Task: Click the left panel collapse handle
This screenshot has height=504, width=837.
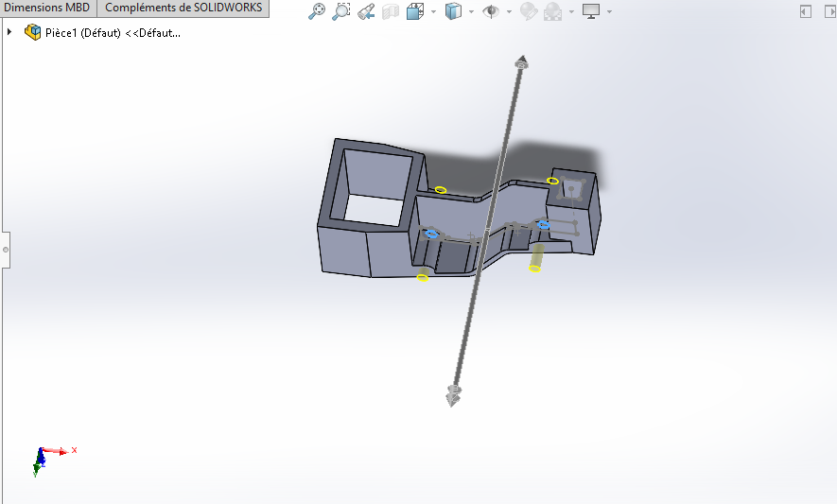Action: coord(5,251)
